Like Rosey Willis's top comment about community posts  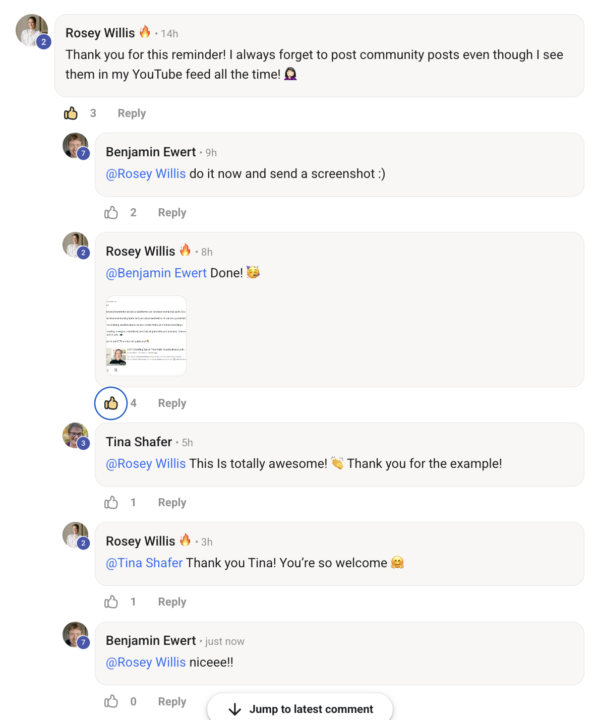coord(71,113)
